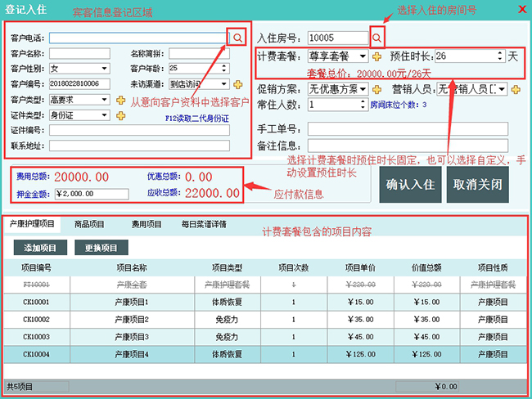Click search icon beside customer phone field
Image resolution: width=532 pixels, height=399 pixels.
tap(237, 38)
